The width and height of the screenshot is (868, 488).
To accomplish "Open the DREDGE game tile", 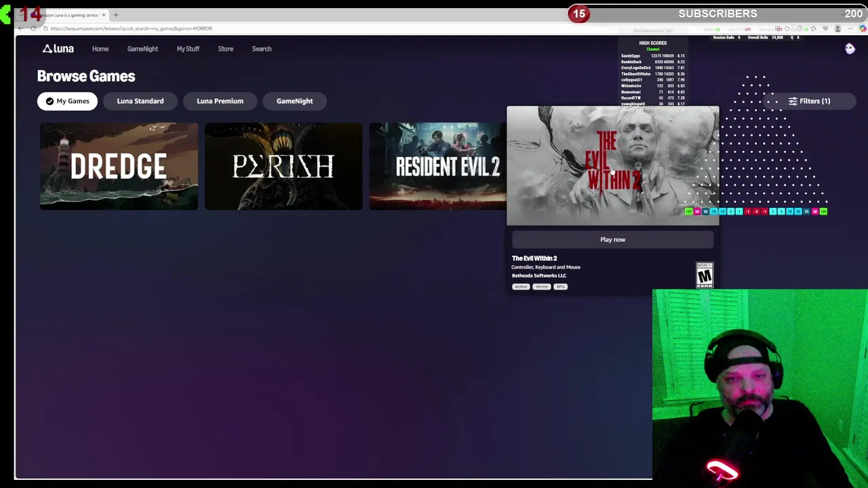I will coord(119,166).
